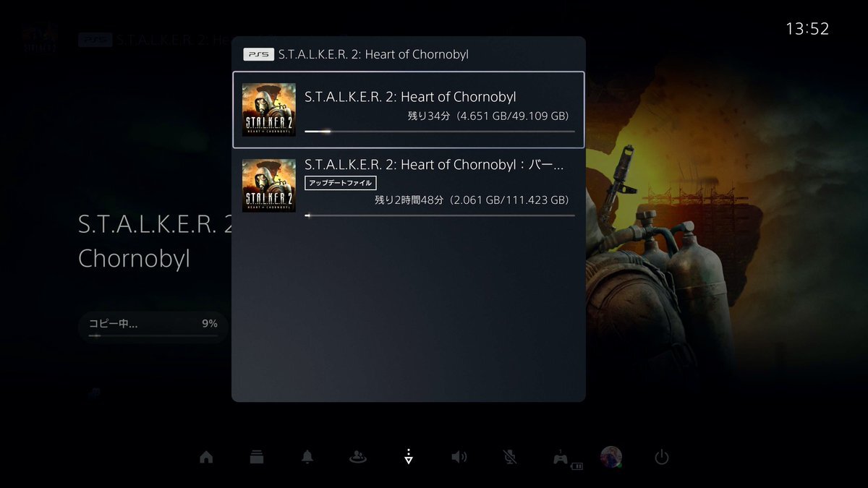Click the 13:52 clock display
The width and height of the screenshot is (868, 488).
coord(807,29)
